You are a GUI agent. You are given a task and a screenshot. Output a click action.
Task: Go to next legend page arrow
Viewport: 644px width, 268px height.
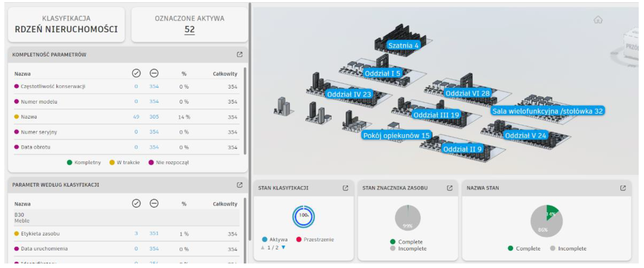coord(283,247)
